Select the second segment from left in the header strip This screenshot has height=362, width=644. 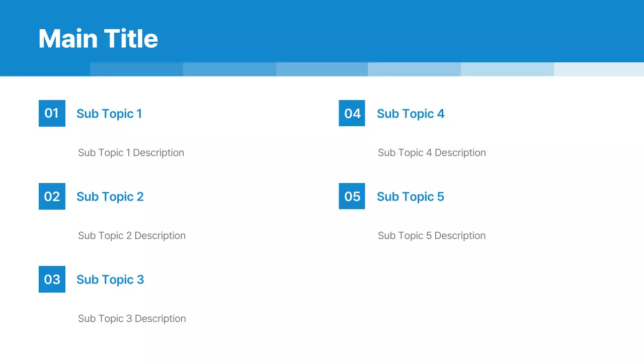click(x=229, y=69)
